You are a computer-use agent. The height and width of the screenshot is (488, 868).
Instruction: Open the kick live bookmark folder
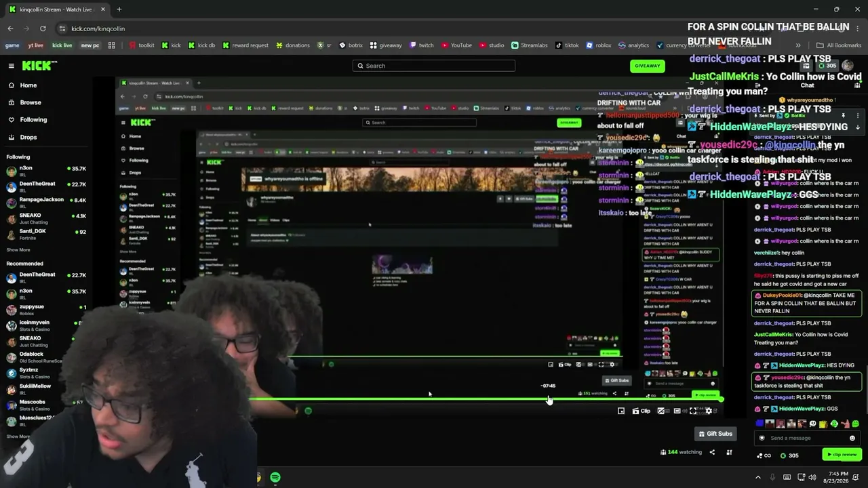[62, 45]
